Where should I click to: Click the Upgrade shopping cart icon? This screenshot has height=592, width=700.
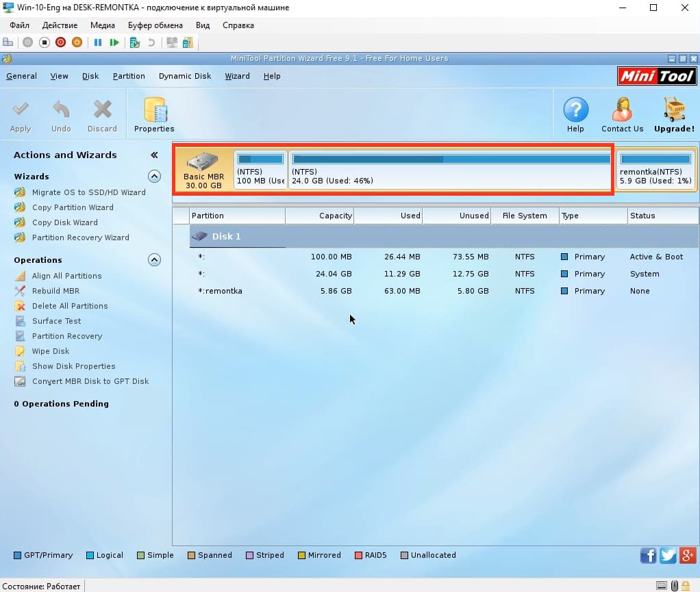point(674,110)
